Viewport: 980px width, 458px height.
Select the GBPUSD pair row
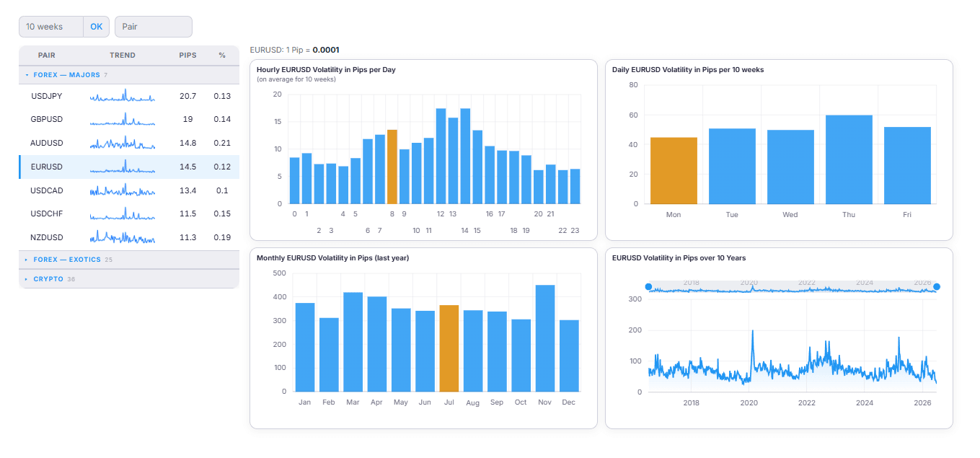point(129,119)
